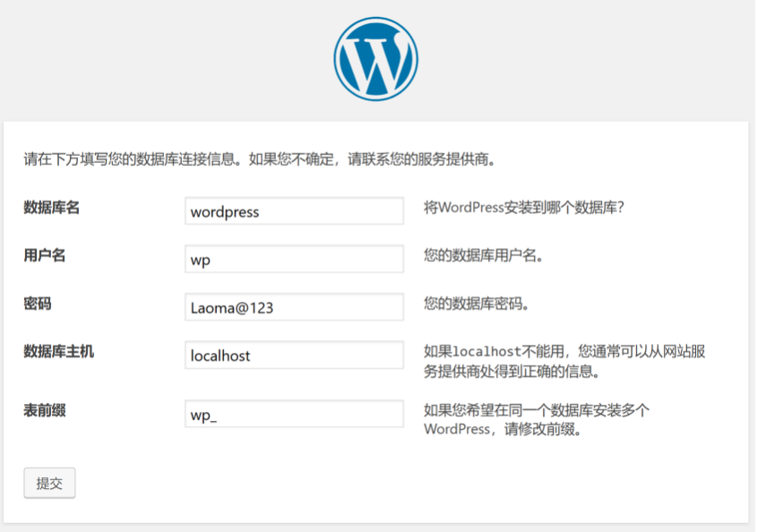Image resolution: width=757 pixels, height=532 pixels.
Task: Submit the form with the 提交 button
Action: [49, 483]
